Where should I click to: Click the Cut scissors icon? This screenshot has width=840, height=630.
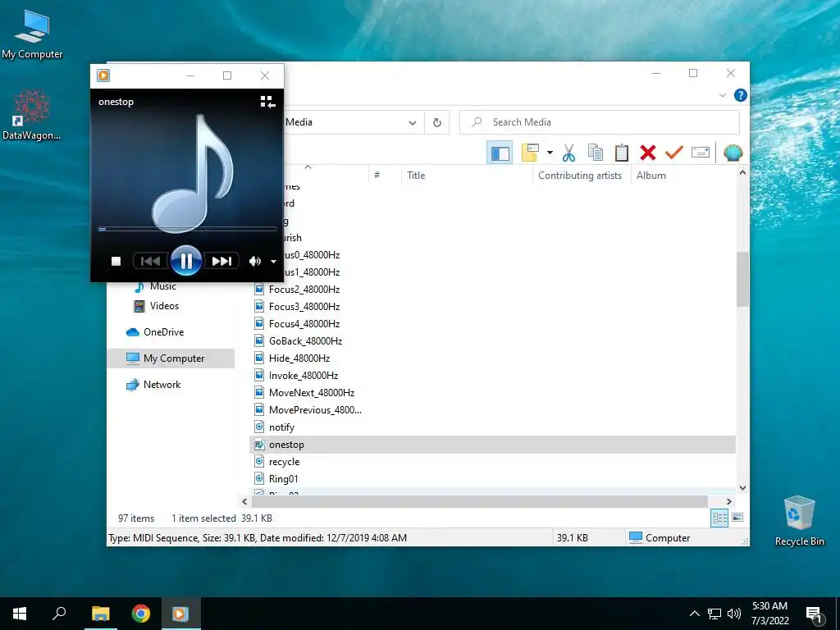click(568, 153)
